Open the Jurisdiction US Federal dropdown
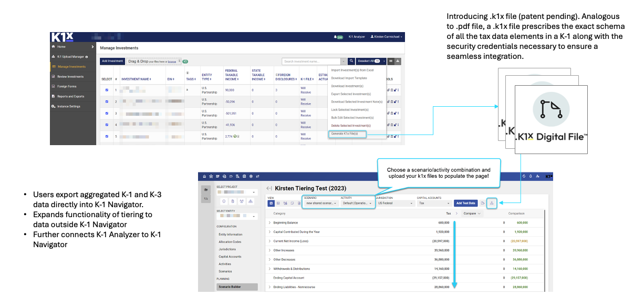644x295 pixels. tap(394, 203)
